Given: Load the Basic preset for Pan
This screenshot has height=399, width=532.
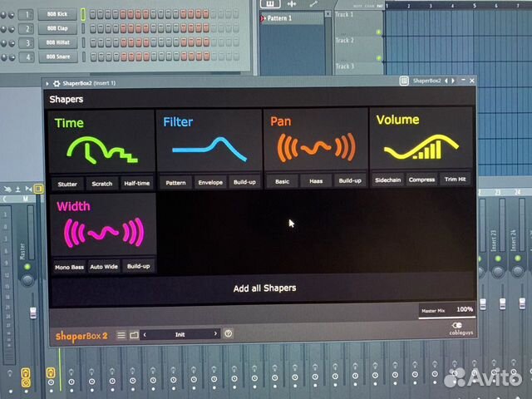Looking at the screenshot, I should point(283,181).
